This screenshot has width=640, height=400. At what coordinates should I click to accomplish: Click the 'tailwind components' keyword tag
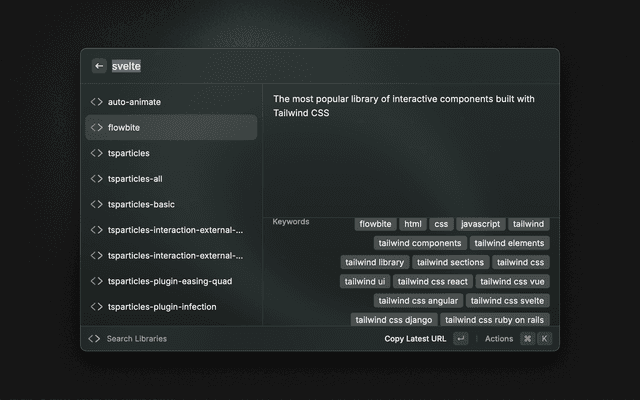click(420, 243)
